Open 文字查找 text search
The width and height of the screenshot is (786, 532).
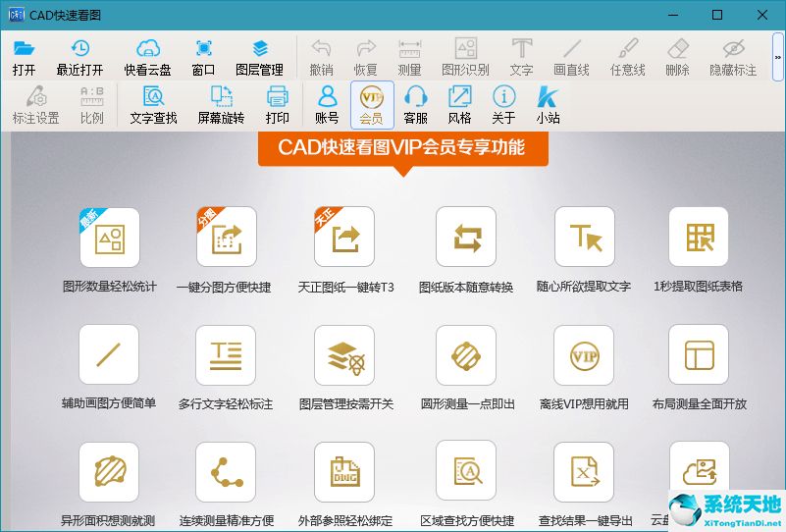154,105
